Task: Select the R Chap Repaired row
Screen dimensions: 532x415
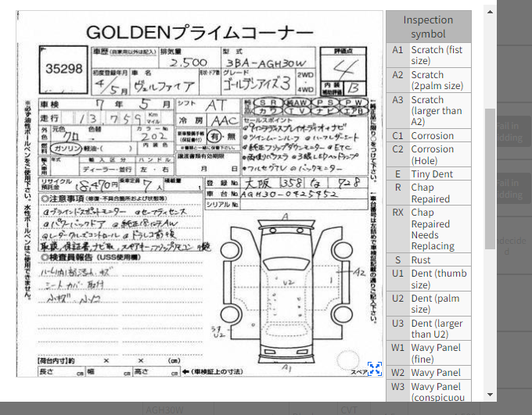Action: [x=428, y=193]
